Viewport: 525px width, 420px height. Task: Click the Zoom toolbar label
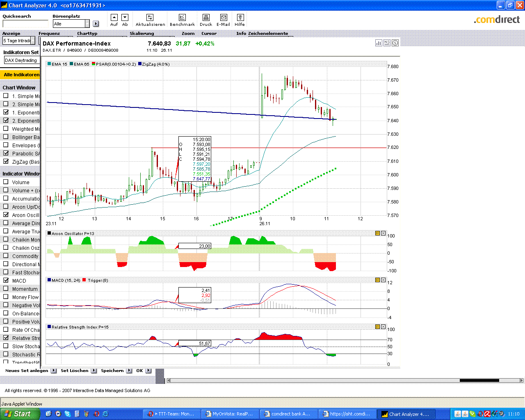[x=188, y=34]
